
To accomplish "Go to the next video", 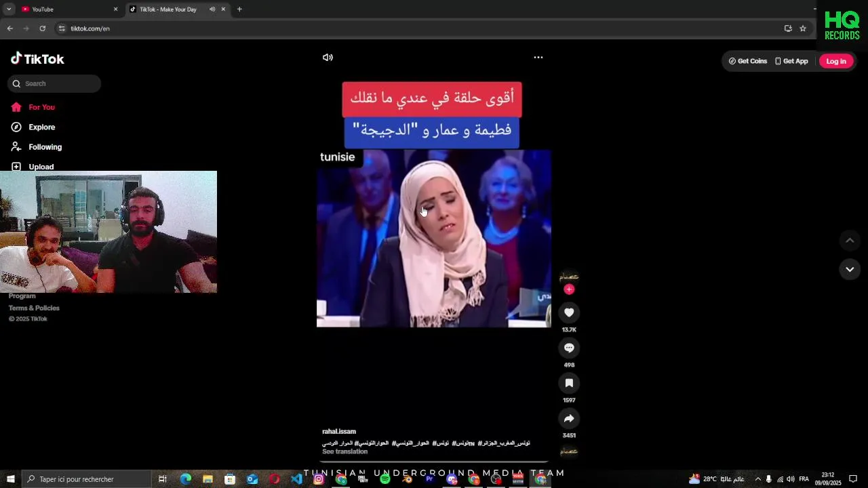I will click(850, 269).
